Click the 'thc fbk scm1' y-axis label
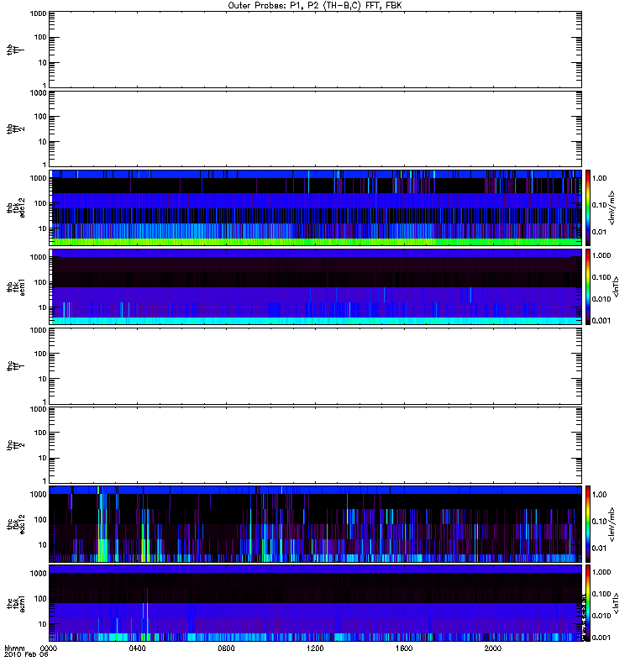 (15, 603)
